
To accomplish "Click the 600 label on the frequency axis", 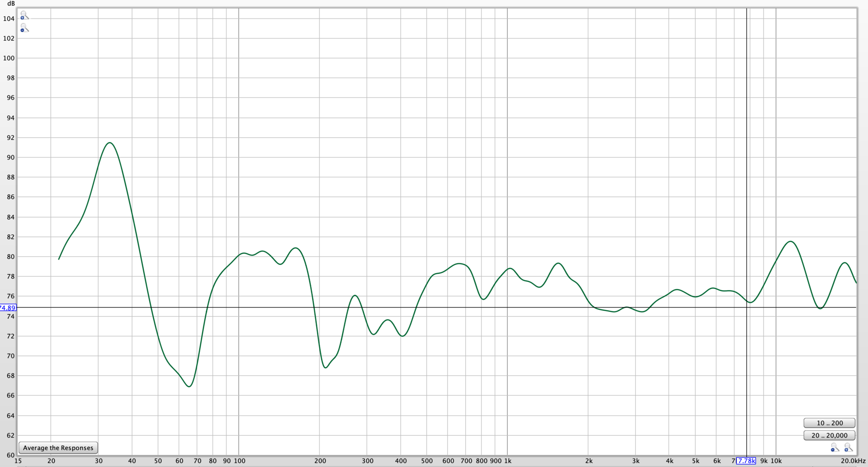I will [x=448, y=461].
